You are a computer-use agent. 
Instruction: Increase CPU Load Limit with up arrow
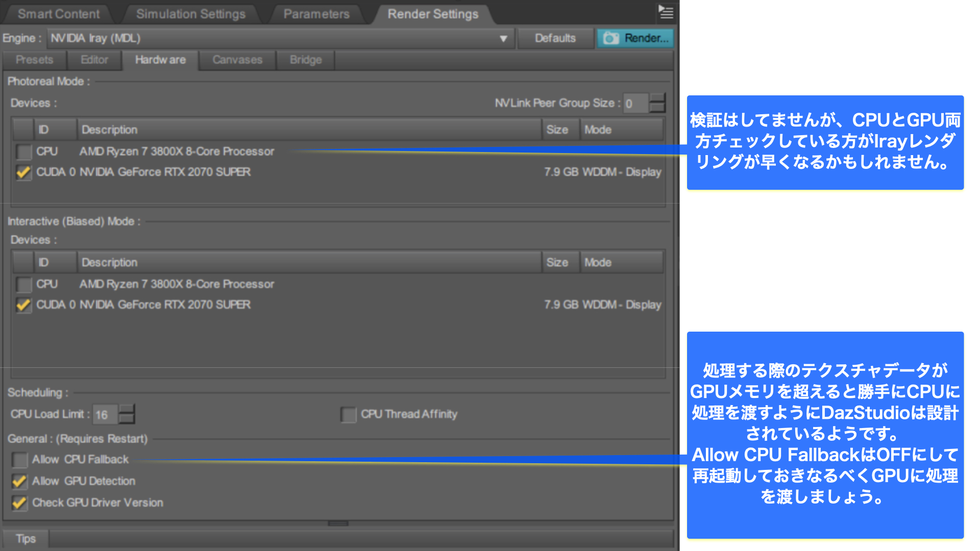pos(127,409)
